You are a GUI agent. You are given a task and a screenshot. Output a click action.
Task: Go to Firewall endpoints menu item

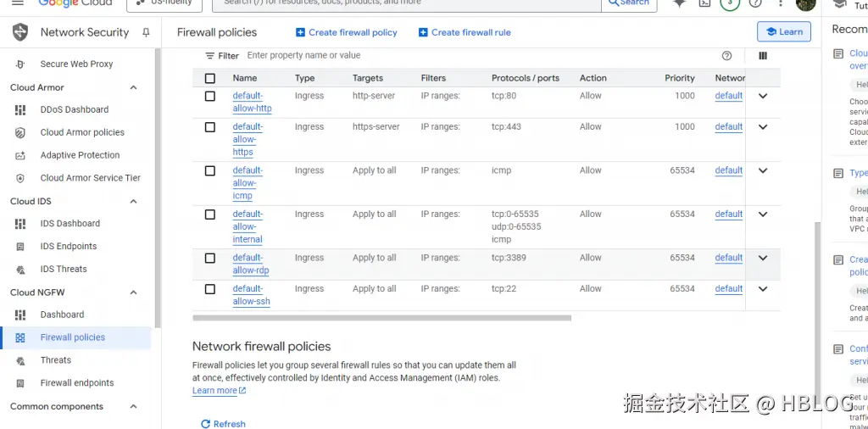pyautogui.click(x=77, y=383)
